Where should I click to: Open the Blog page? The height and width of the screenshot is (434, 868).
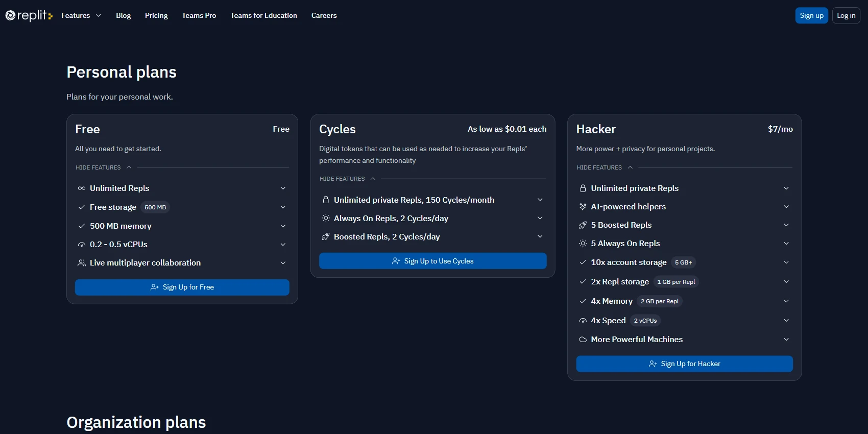tap(124, 15)
